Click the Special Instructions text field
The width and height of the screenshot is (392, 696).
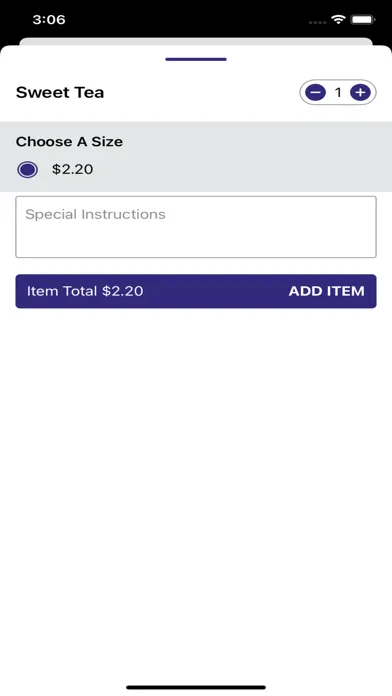pos(196,227)
